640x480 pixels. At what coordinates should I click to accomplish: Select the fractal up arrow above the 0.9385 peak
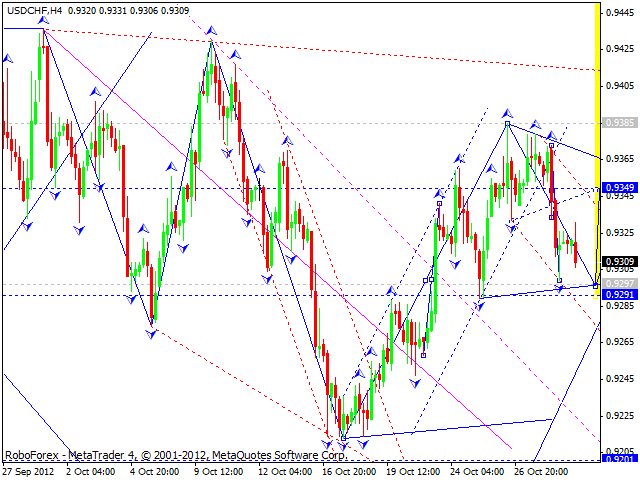(507, 113)
